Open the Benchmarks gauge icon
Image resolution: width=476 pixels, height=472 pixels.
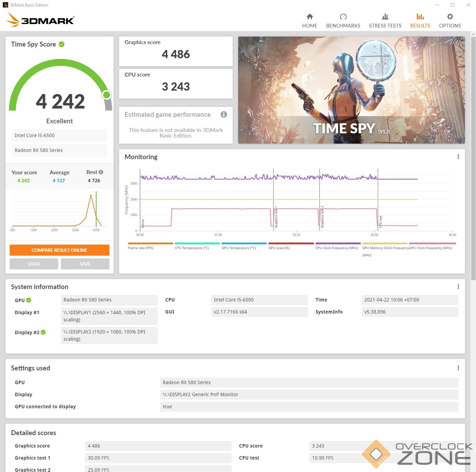(343, 17)
